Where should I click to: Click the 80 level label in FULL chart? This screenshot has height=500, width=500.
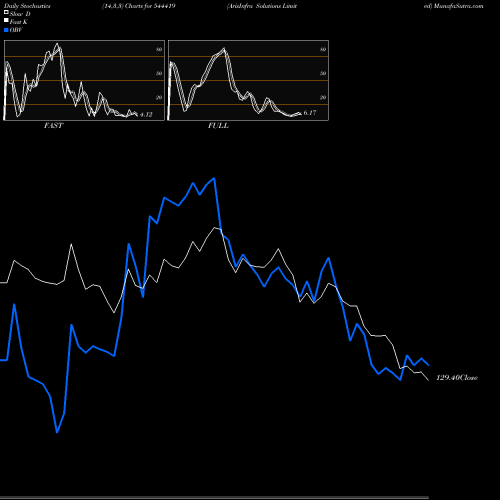(x=323, y=49)
